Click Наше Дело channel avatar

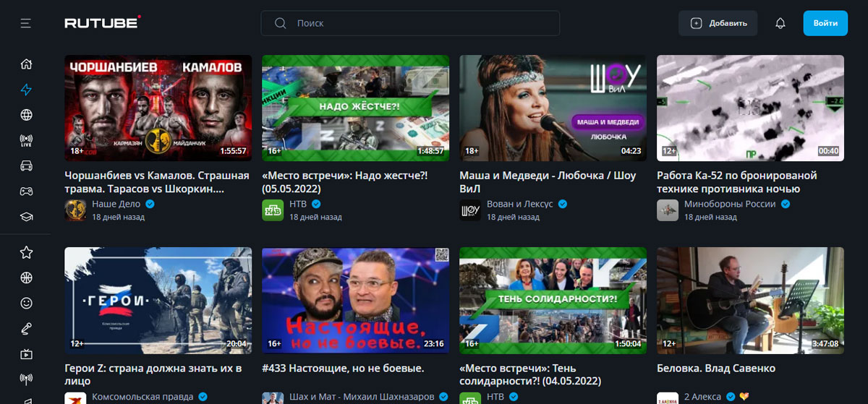75,210
